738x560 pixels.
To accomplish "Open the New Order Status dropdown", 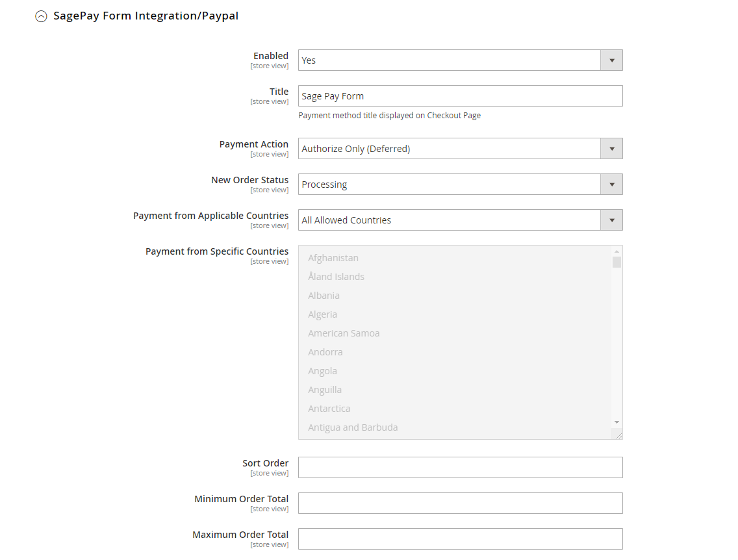I will (x=460, y=185).
